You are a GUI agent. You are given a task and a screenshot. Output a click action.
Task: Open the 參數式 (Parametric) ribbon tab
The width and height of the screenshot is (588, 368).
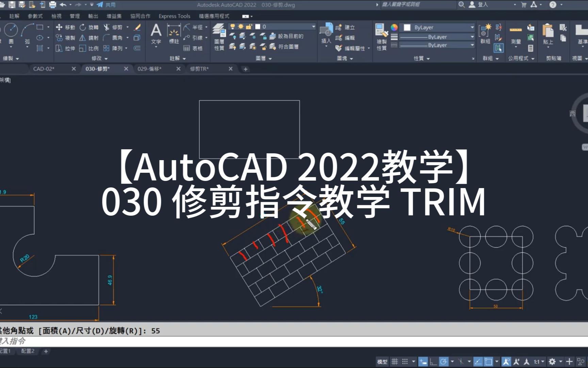[x=35, y=16]
